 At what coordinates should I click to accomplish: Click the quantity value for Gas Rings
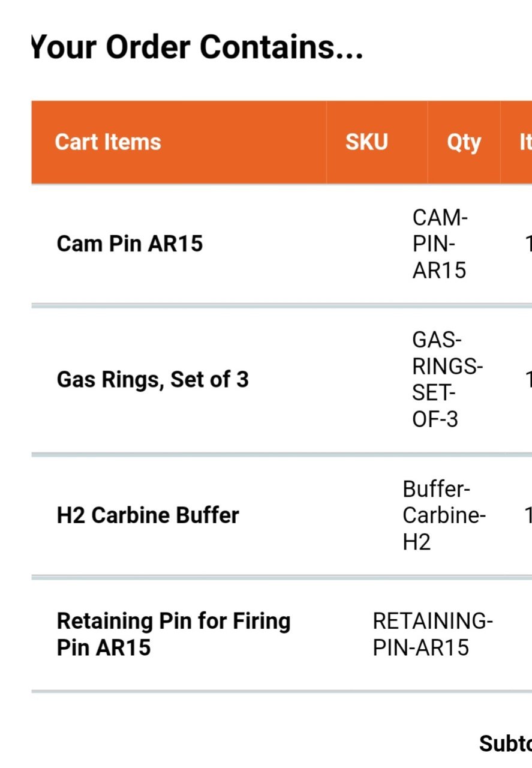528,379
